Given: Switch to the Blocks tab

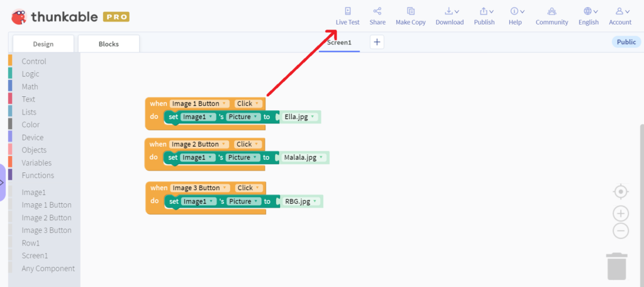Looking at the screenshot, I should (109, 44).
